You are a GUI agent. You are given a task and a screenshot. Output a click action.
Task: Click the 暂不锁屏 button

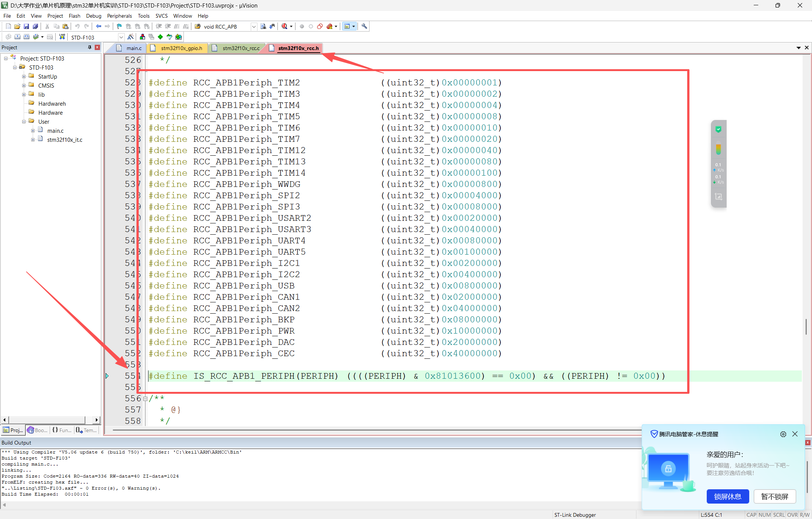774,496
